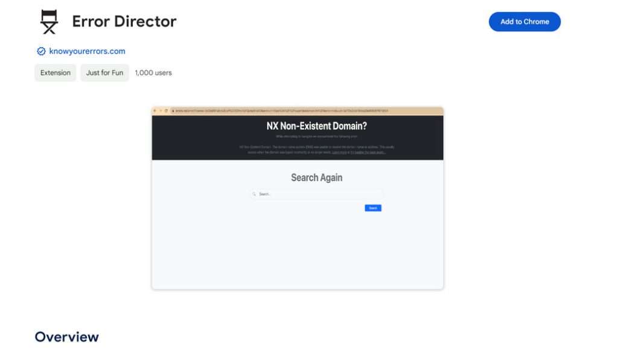Viewport: 618px width, 364px height.
Task: Click the Error Director chair logo
Action: (x=48, y=21)
